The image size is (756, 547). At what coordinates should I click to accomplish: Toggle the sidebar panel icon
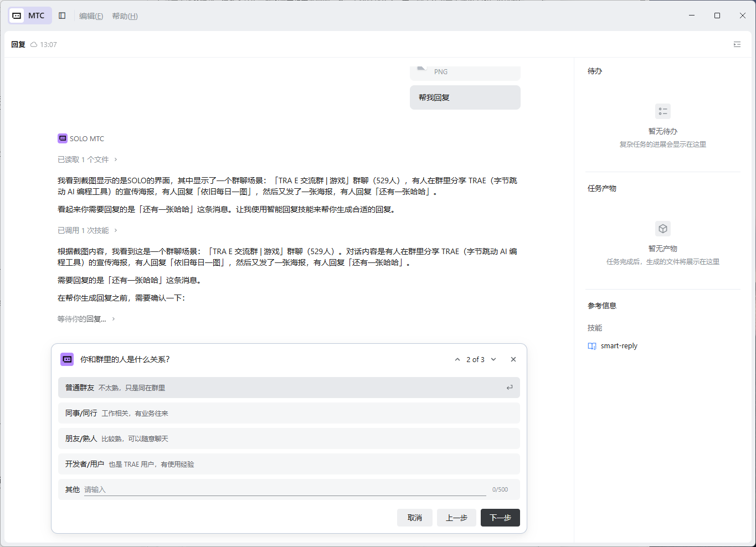click(x=62, y=16)
